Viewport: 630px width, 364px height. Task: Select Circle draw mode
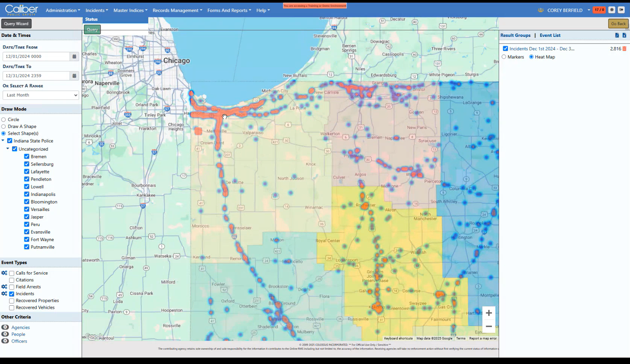point(4,120)
